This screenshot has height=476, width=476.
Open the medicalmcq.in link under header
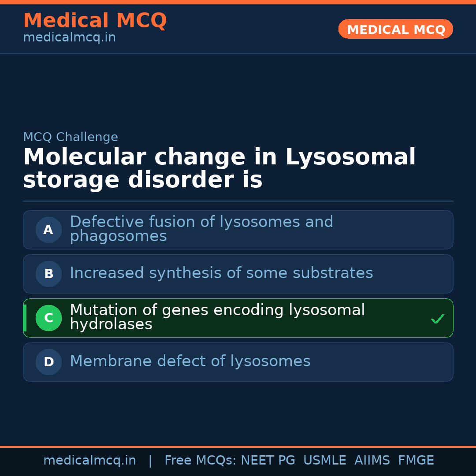[x=69, y=37]
